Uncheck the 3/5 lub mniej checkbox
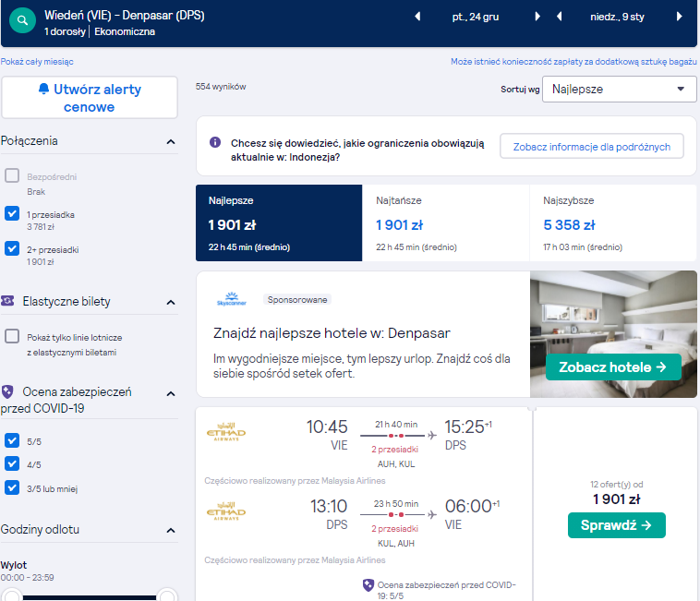The height and width of the screenshot is (601, 700). point(12,487)
